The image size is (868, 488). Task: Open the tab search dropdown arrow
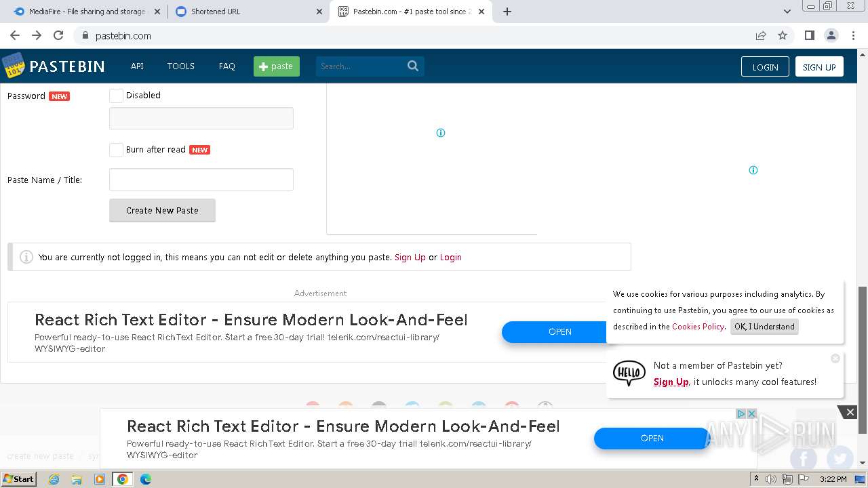787,12
